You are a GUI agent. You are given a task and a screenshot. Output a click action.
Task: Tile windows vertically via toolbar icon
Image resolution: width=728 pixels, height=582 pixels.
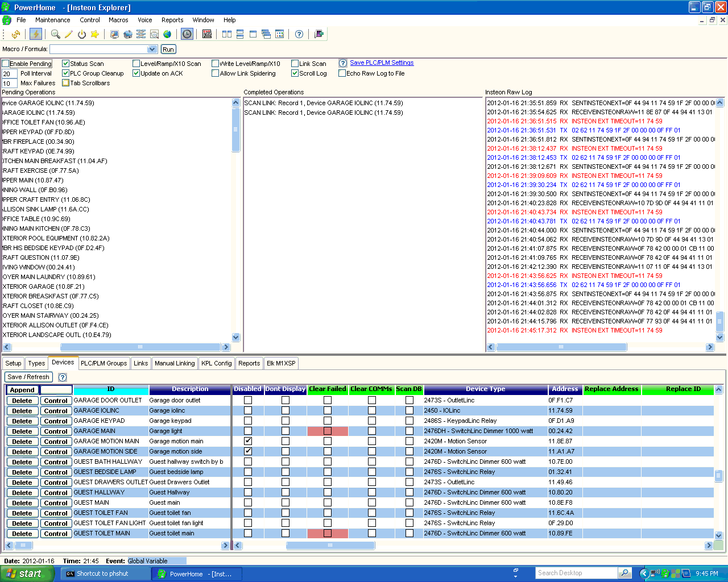tap(227, 34)
